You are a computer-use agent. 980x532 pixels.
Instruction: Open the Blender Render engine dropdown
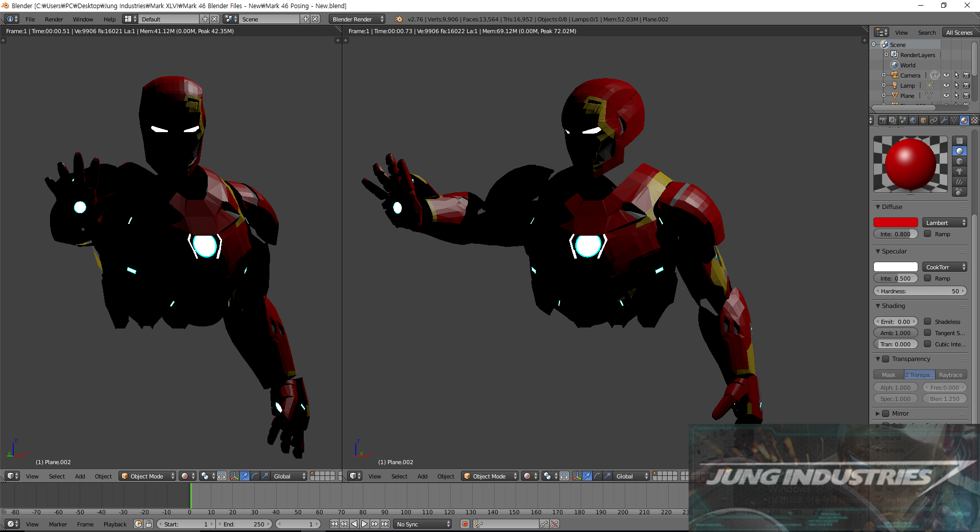[357, 19]
